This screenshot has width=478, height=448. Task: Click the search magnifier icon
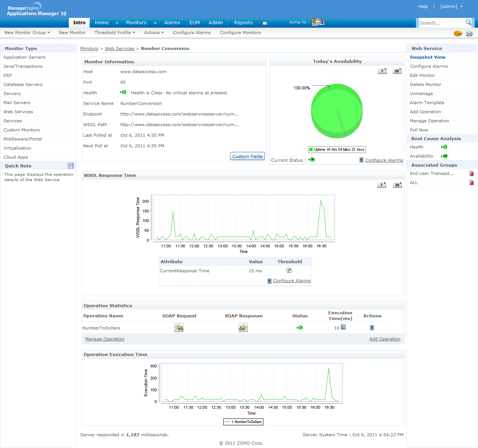(469, 23)
